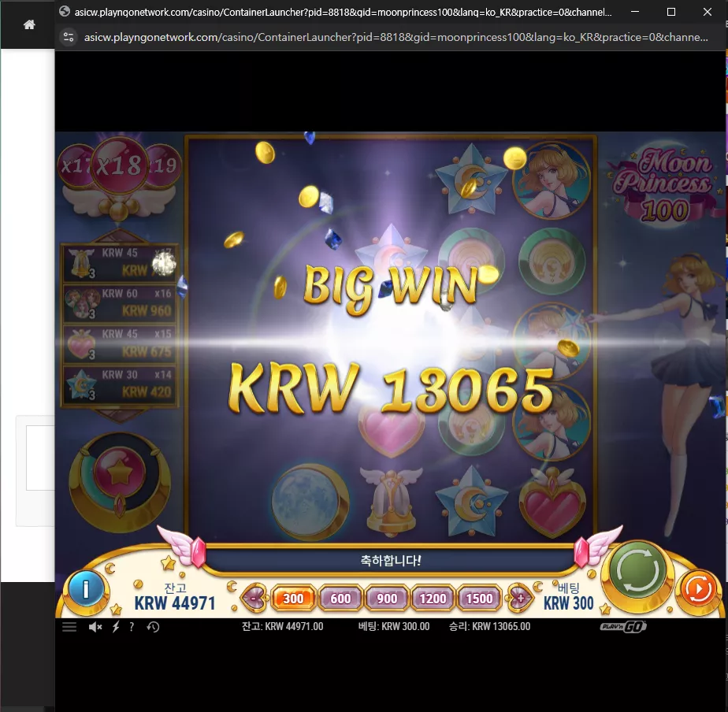Viewport: 728px width, 712px height.
Task: Click the star symbol on bottom row
Action: pos(472,502)
